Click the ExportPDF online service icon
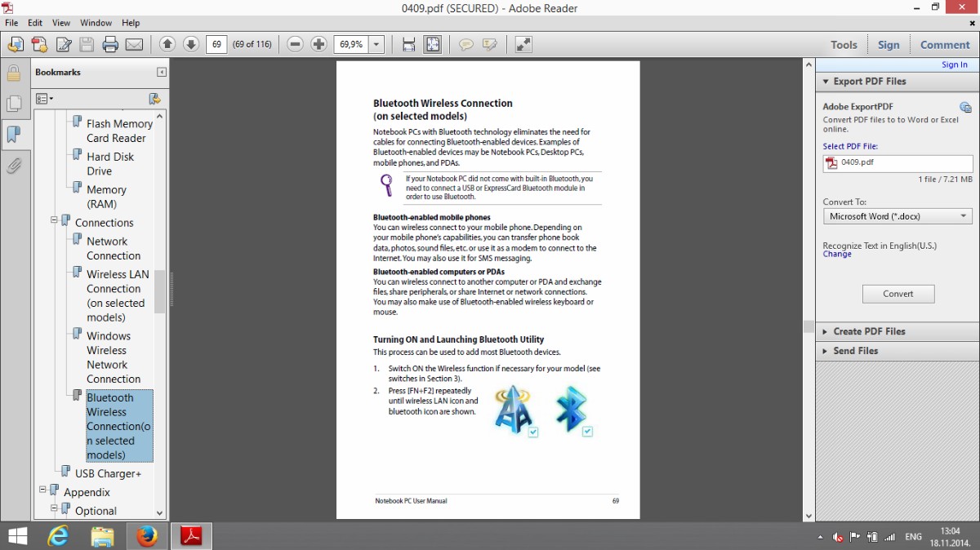This screenshot has width=980, height=550. click(965, 107)
